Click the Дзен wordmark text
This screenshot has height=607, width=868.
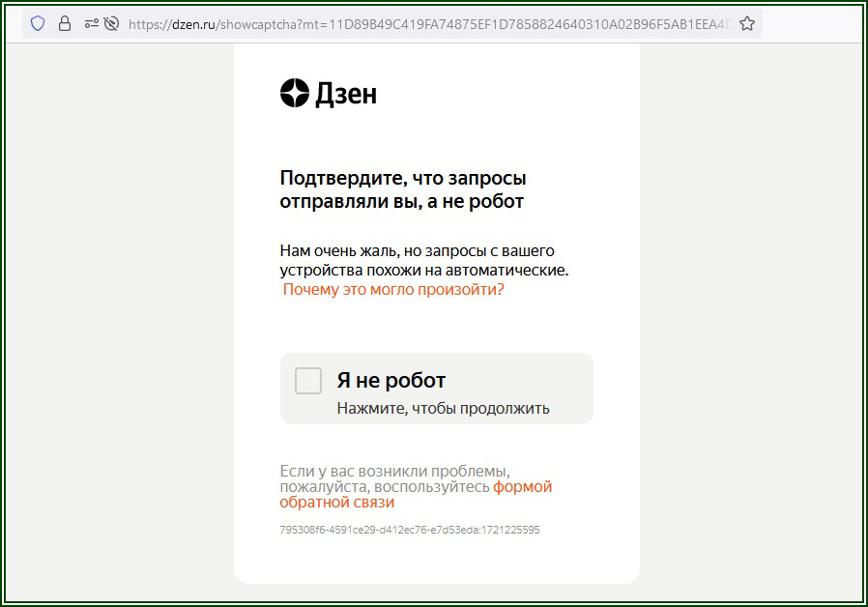point(346,94)
